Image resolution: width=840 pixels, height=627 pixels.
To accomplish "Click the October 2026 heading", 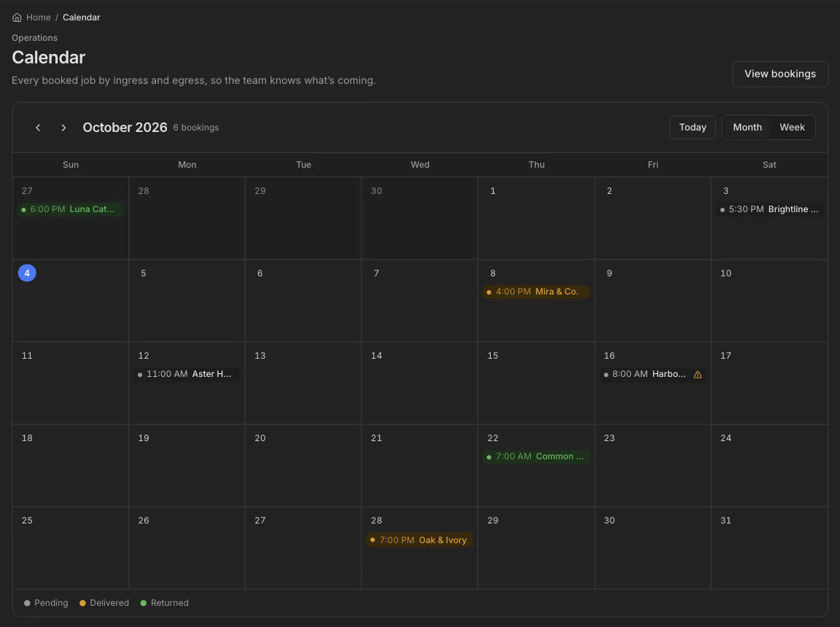I will coord(125,128).
